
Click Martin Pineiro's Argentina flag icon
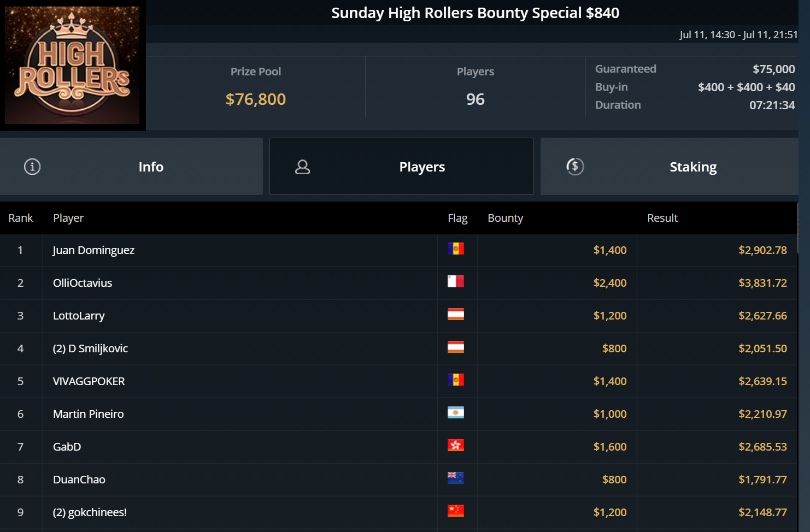tap(455, 413)
